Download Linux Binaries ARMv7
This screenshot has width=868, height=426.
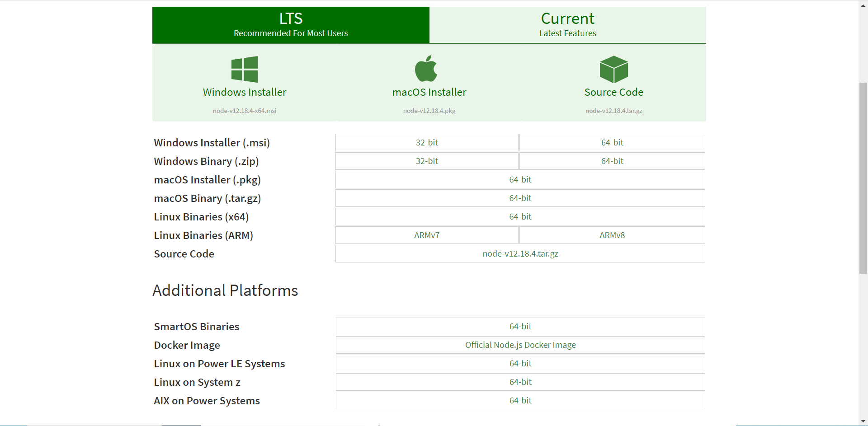(x=427, y=235)
